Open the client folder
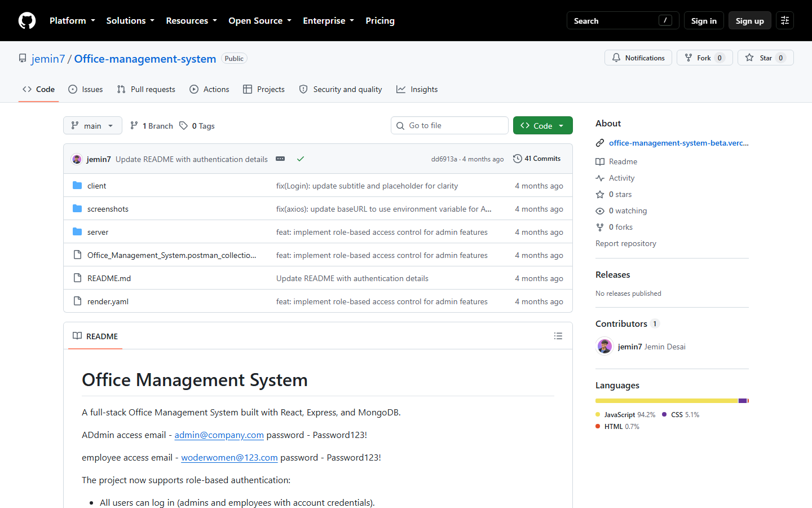The width and height of the screenshot is (812, 508). point(96,186)
